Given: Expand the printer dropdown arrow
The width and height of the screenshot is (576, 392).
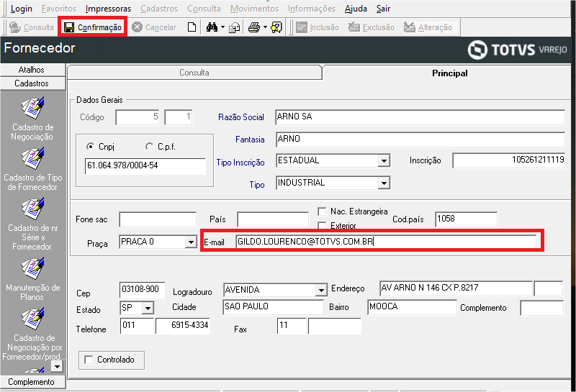Looking at the screenshot, I should point(265,27).
